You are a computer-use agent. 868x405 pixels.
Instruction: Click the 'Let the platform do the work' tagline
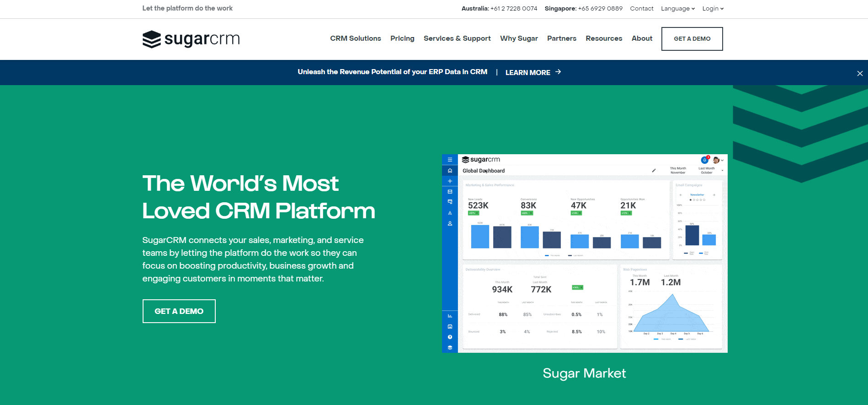click(187, 8)
